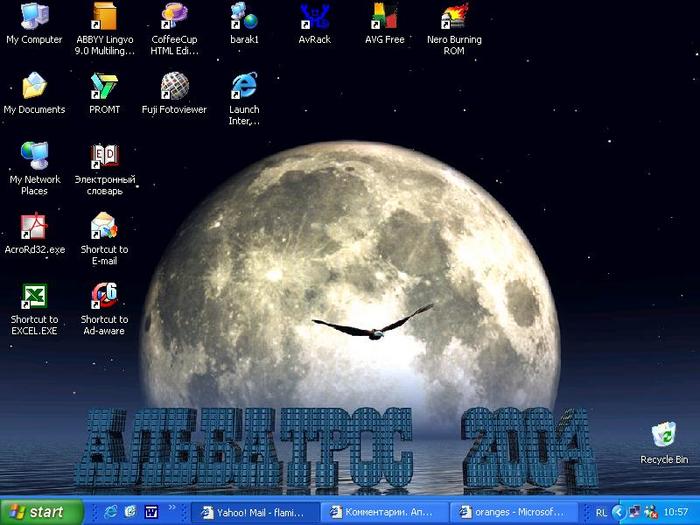Click the RL language indicator
The width and height of the screenshot is (700, 525).
coord(601,513)
